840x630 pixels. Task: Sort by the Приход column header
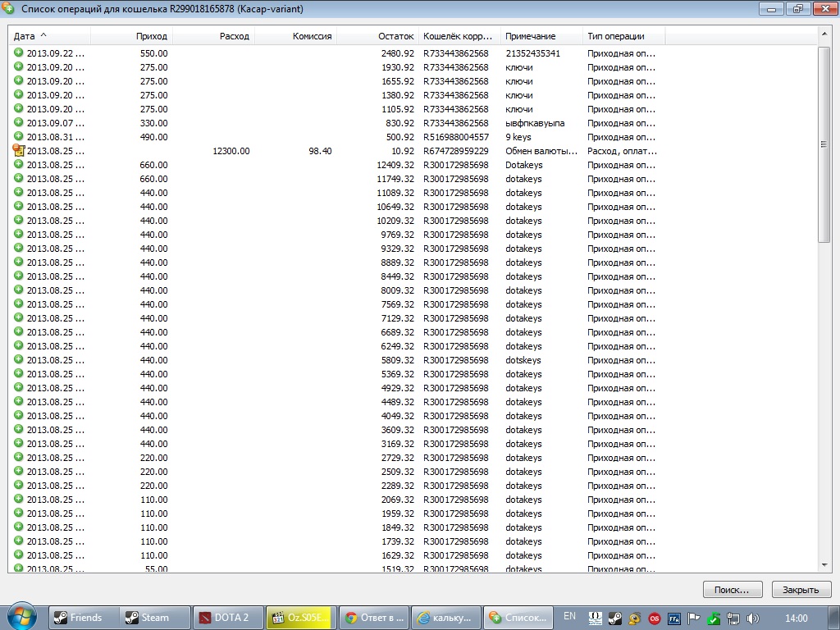(x=132, y=36)
